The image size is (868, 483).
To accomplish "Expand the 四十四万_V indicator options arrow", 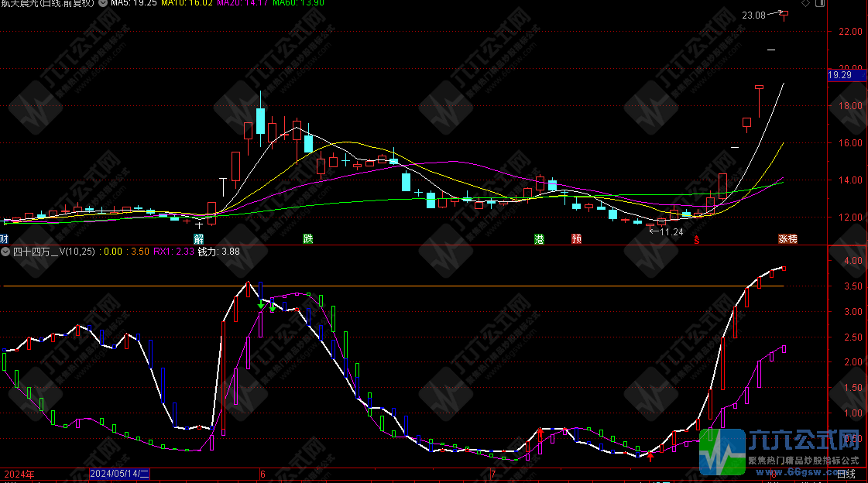I will pos(6,251).
